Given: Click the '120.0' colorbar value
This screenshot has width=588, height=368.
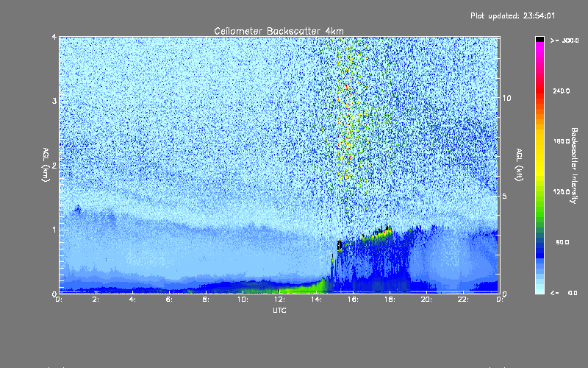Looking at the screenshot, I should pos(562,191).
